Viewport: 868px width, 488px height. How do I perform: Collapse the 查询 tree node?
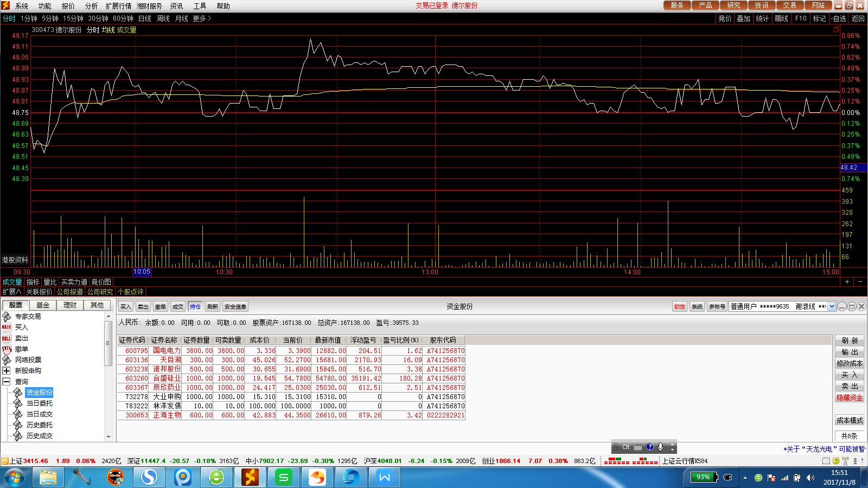[7, 382]
